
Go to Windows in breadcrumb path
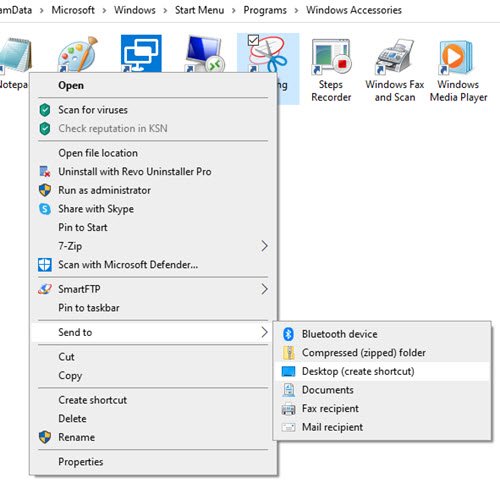(x=135, y=10)
